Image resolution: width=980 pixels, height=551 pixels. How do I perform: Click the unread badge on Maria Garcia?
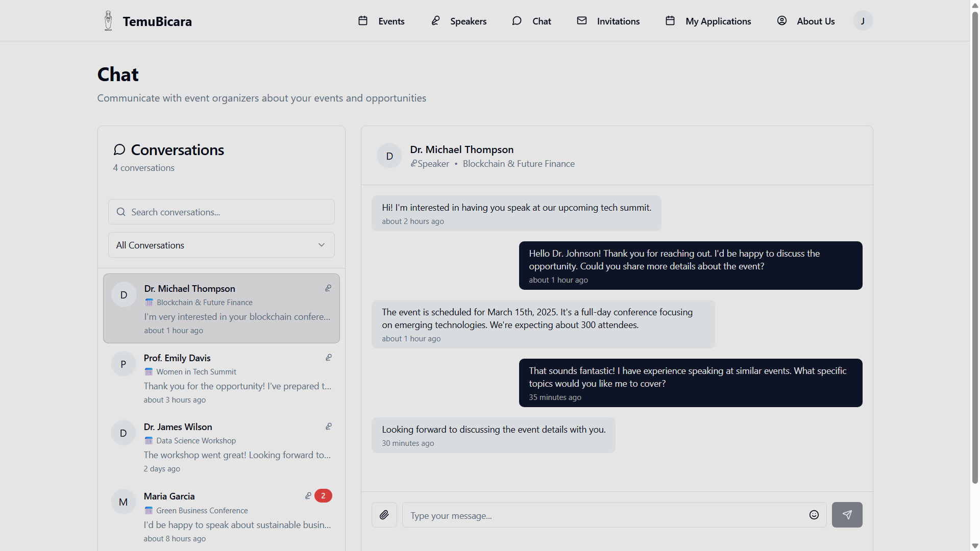point(323,496)
